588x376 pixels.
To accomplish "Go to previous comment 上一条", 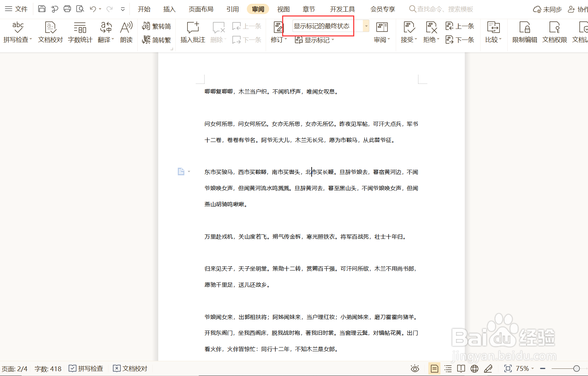I will tap(246, 26).
